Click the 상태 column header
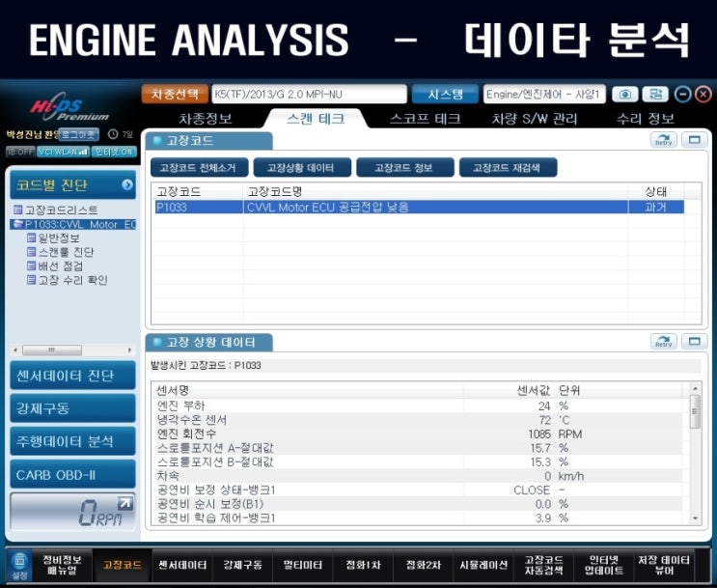Screen dimensions: 717x588 [656, 191]
